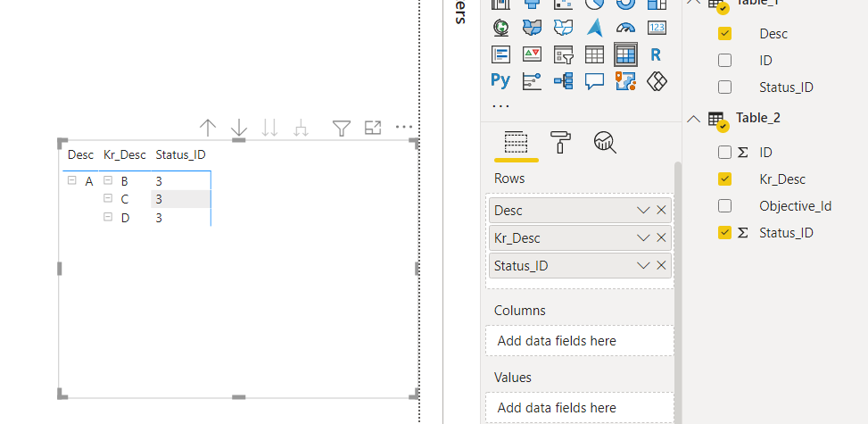Check the Objective_Id field
868x424 pixels.
724,205
